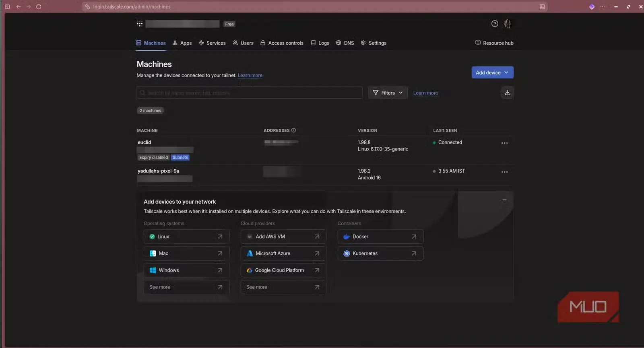Expand the Add device dropdown
The height and width of the screenshot is (348, 644).
[x=492, y=72]
